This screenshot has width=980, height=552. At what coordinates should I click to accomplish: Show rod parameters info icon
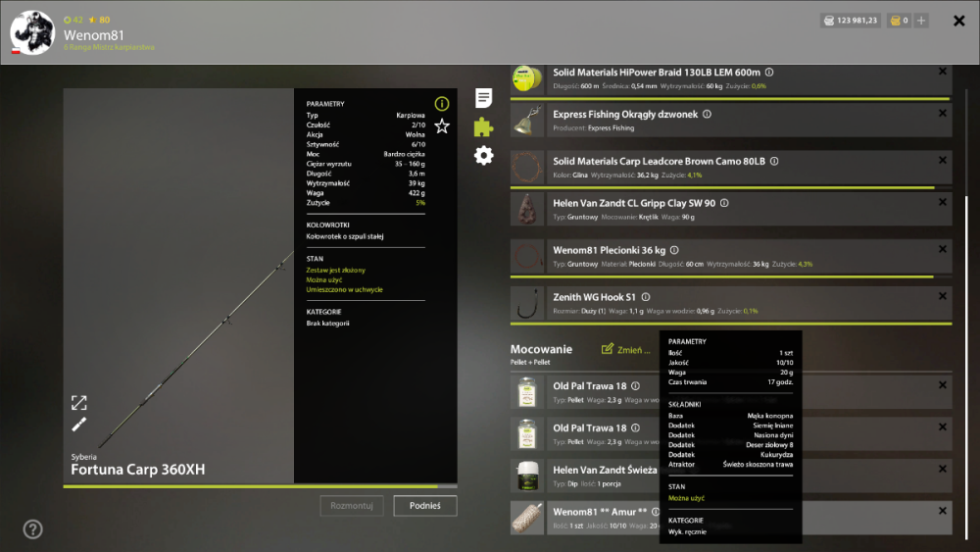click(x=442, y=103)
